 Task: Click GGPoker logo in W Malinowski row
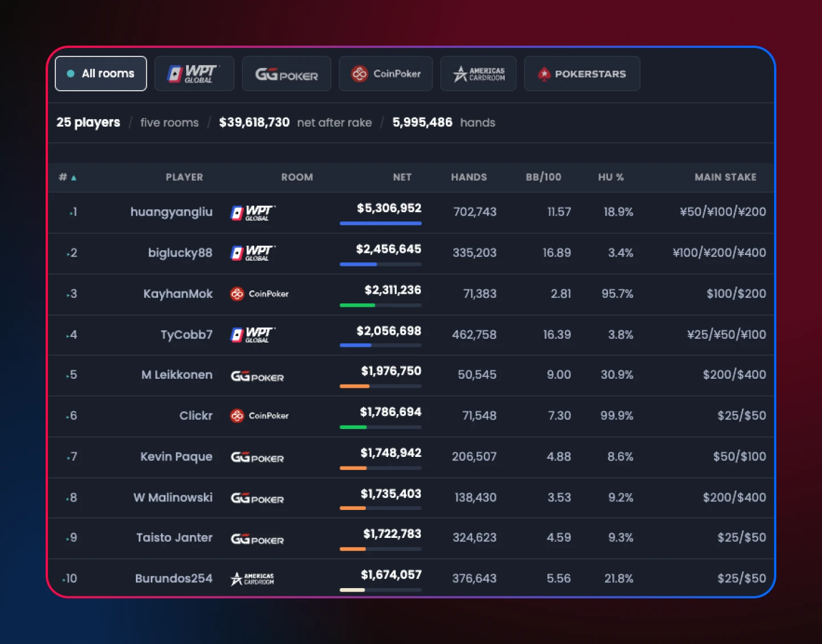point(257,498)
